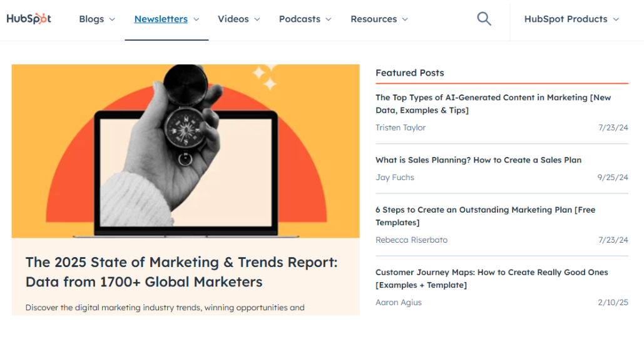
Task: Click author name Rebecca Riserbato
Action: [412, 240]
